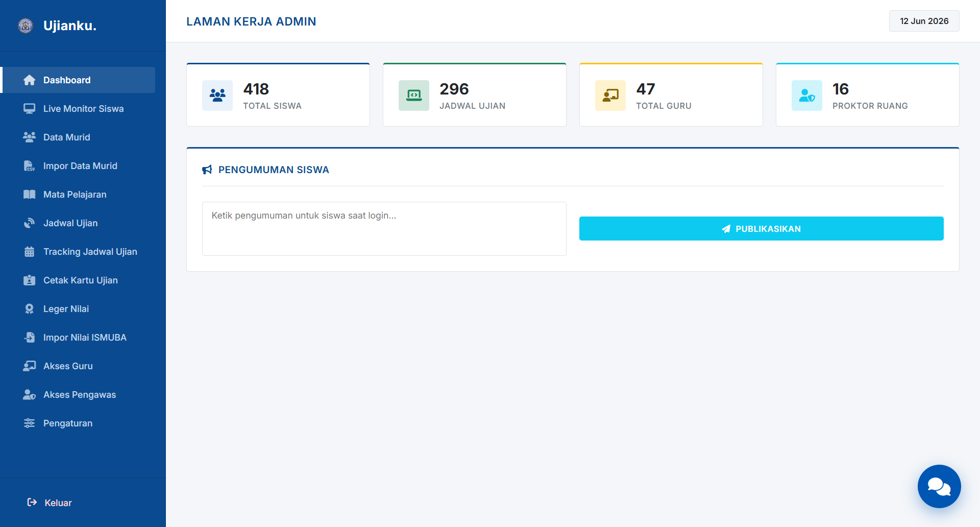Click the 16 Proktor Ruang value
Image resolution: width=980 pixels, height=527 pixels.
[x=840, y=89]
